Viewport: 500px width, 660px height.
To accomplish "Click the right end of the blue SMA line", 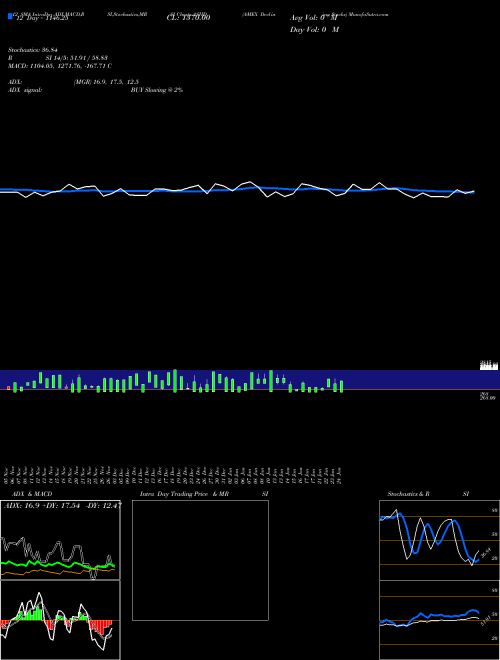I will click(472, 192).
